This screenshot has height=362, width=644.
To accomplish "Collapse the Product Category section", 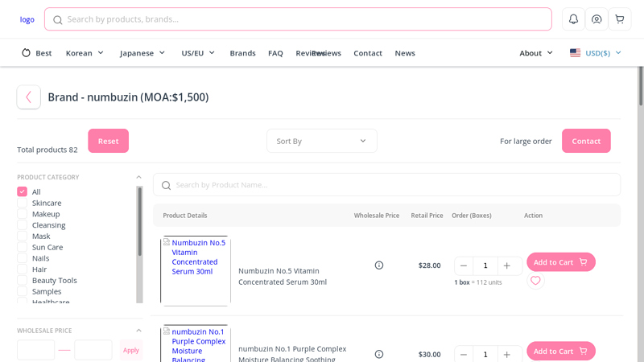I will [x=138, y=177].
